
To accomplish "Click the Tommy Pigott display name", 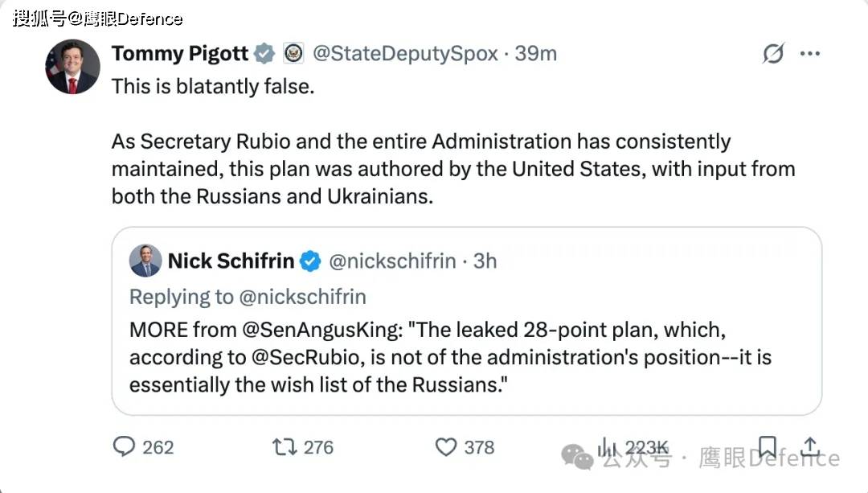I will click(180, 54).
